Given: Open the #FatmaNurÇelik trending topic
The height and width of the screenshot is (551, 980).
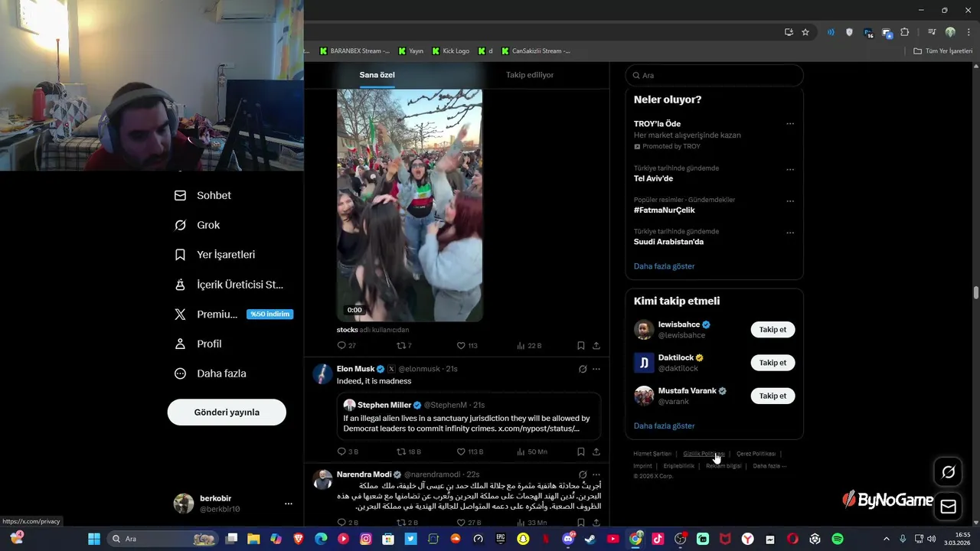Looking at the screenshot, I should coord(665,210).
